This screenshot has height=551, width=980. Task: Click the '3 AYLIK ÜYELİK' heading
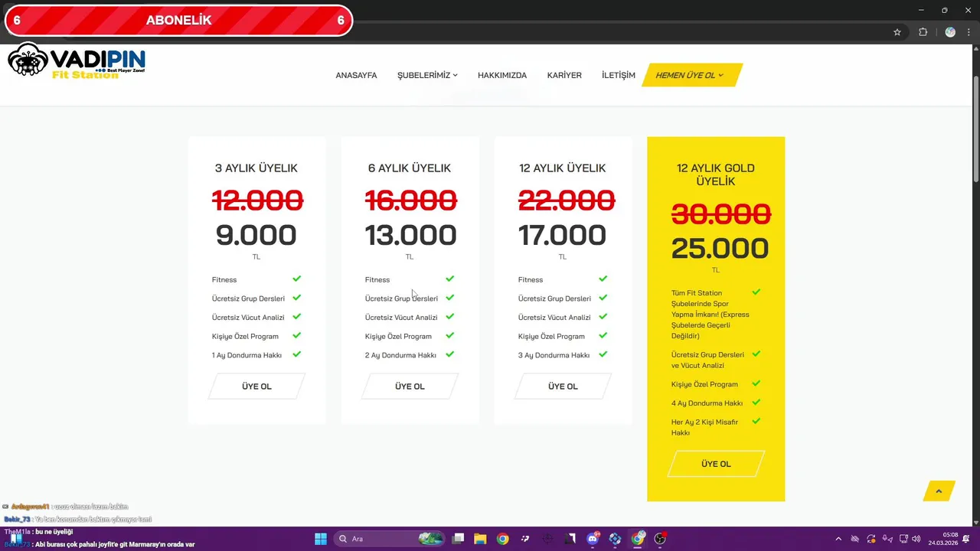coord(256,168)
